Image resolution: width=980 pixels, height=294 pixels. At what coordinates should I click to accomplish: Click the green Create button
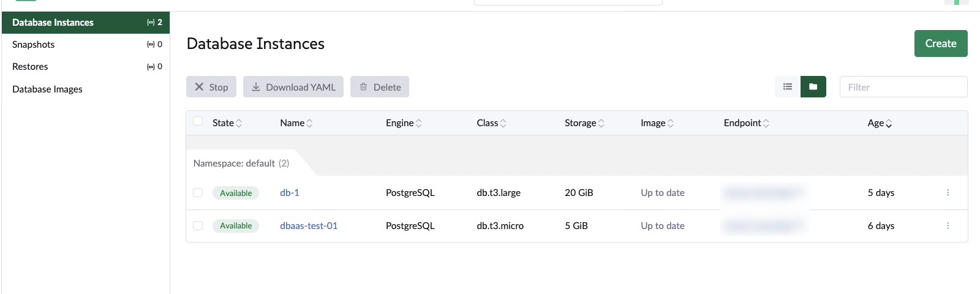click(941, 43)
